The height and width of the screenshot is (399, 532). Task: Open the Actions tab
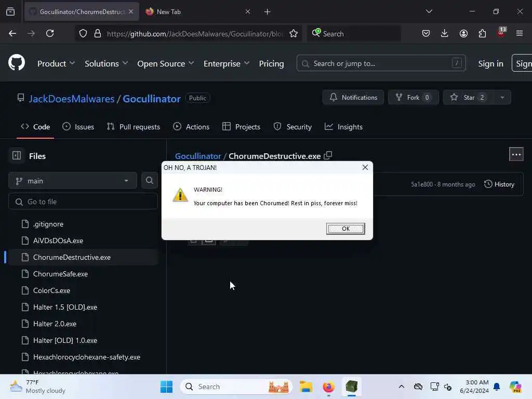pyautogui.click(x=191, y=127)
